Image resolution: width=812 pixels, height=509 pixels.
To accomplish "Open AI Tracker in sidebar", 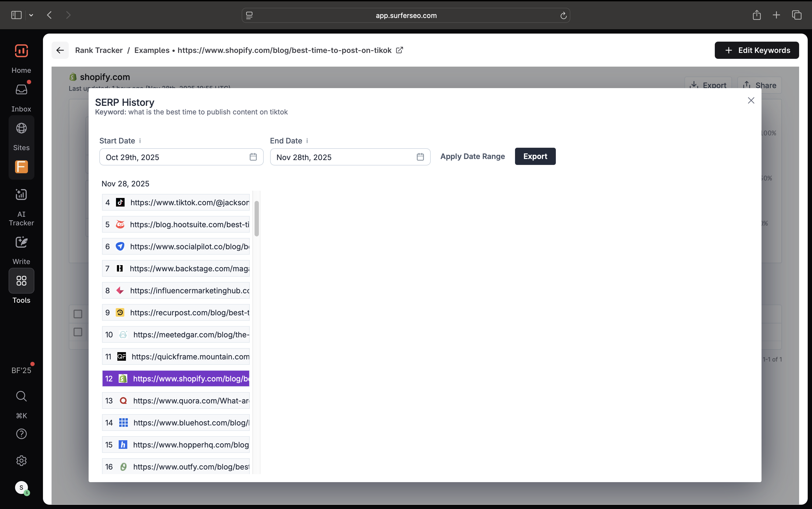I will pyautogui.click(x=21, y=194).
